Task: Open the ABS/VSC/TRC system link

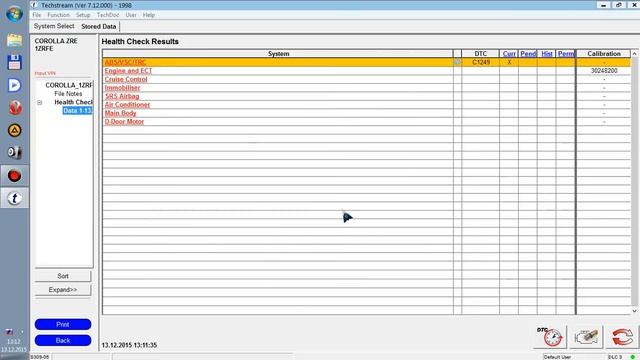Action: (x=125, y=62)
